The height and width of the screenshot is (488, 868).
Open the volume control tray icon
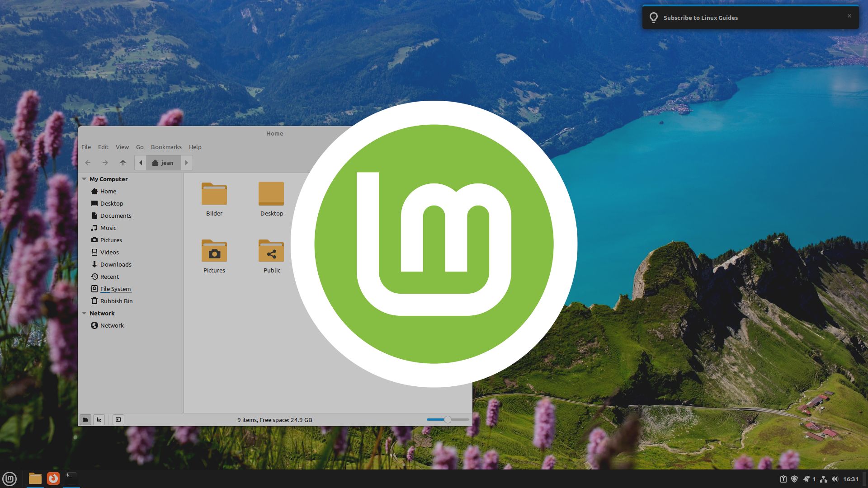click(x=835, y=479)
